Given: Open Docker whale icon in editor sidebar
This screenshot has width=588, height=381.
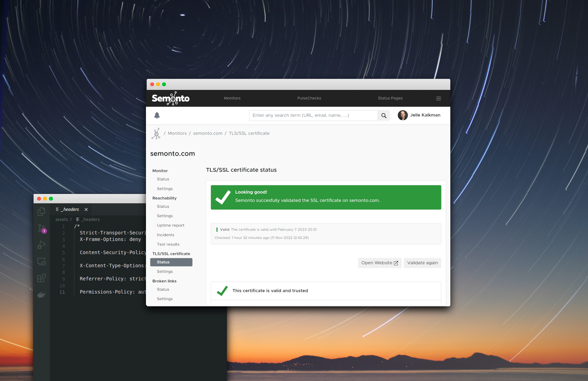Looking at the screenshot, I should click(x=42, y=295).
